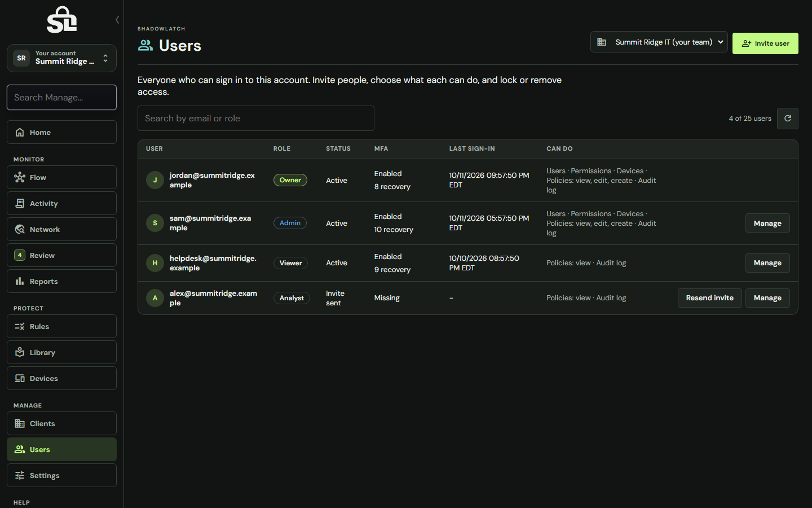
Task: Click the 'Missing' MFA status
Action: [x=387, y=298]
